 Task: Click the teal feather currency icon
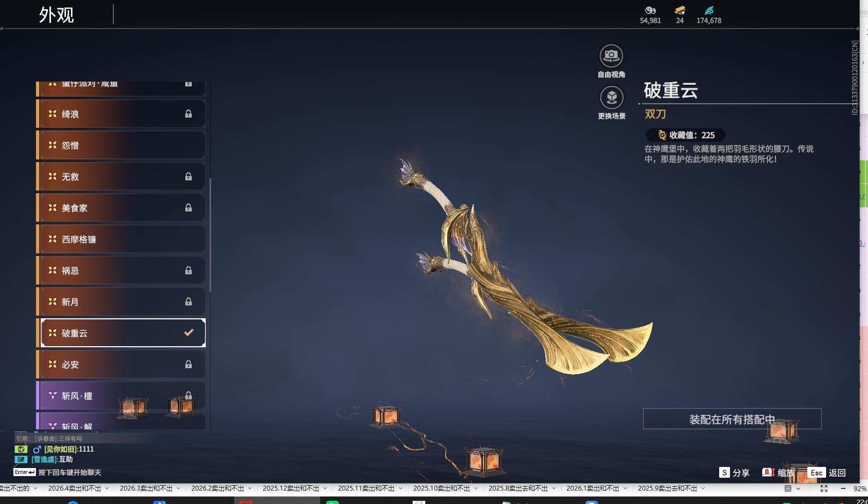coord(709,10)
